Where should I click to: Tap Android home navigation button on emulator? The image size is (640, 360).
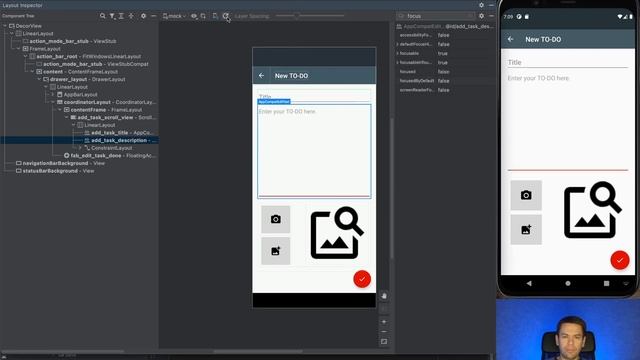pyautogui.click(x=568, y=283)
